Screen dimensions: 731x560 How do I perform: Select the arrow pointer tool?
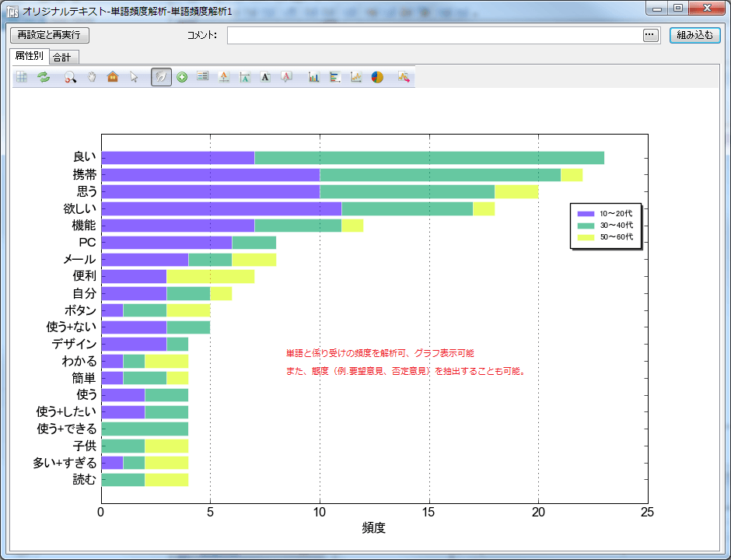[x=134, y=77]
